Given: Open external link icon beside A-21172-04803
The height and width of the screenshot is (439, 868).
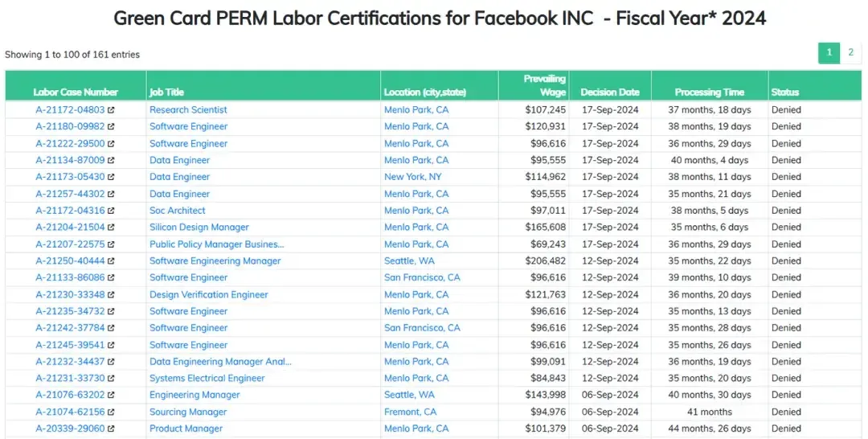Looking at the screenshot, I should (x=111, y=110).
